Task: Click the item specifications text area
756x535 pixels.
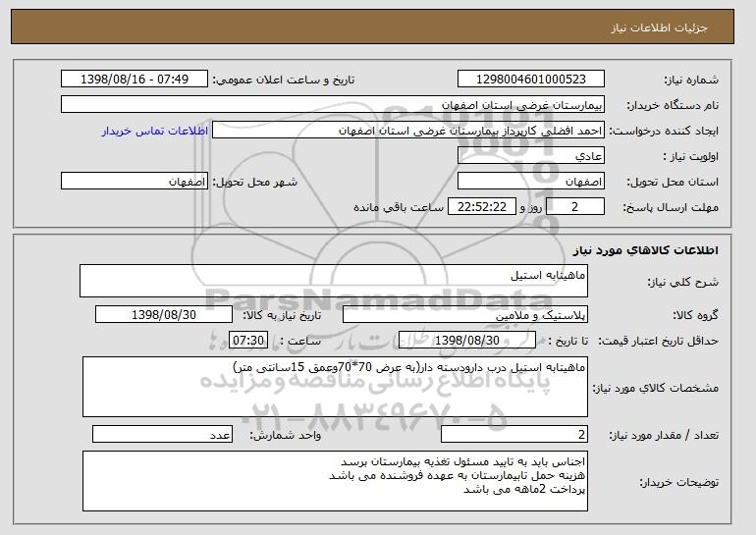Action: 335,387
